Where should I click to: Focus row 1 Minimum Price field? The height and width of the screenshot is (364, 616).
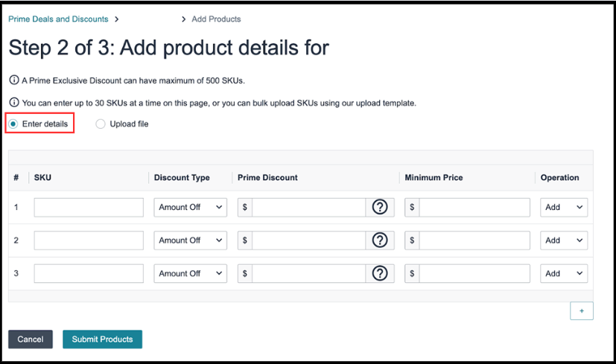[474, 207]
